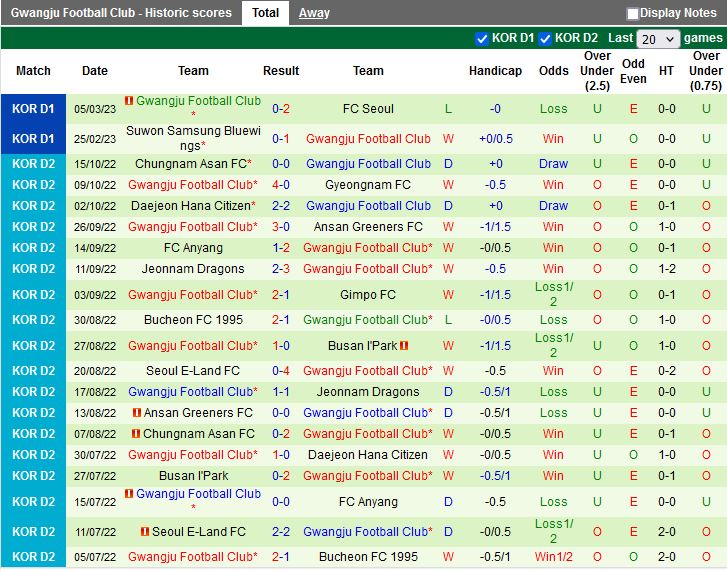Click the red card icon beside Gwangju in 15/07/22 row

pos(129,494)
